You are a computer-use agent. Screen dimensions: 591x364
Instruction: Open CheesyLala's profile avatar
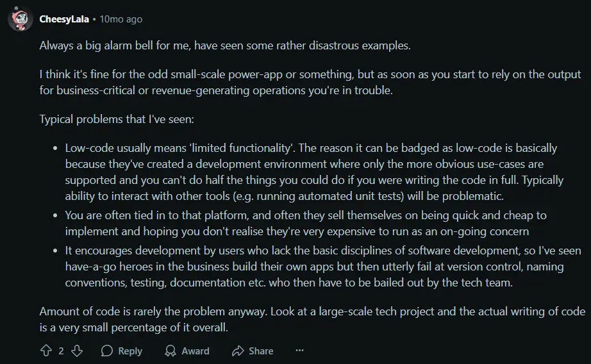click(21, 19)
